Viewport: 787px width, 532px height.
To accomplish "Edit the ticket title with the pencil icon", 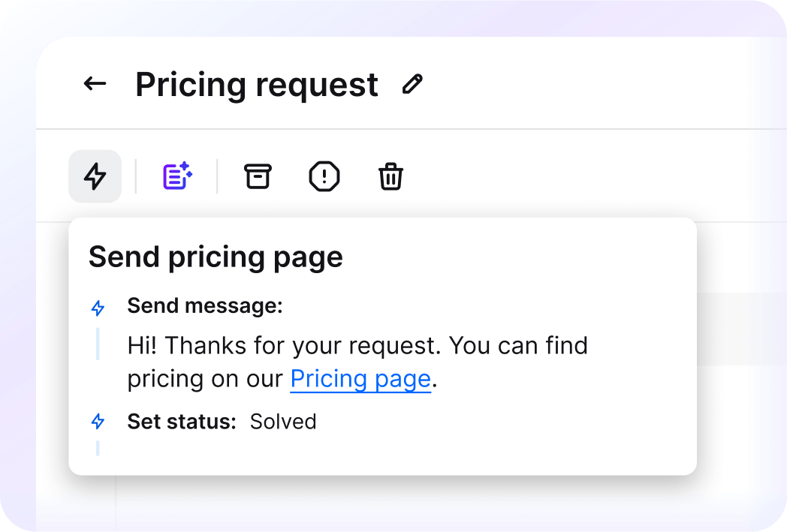I will pos(412,85).
